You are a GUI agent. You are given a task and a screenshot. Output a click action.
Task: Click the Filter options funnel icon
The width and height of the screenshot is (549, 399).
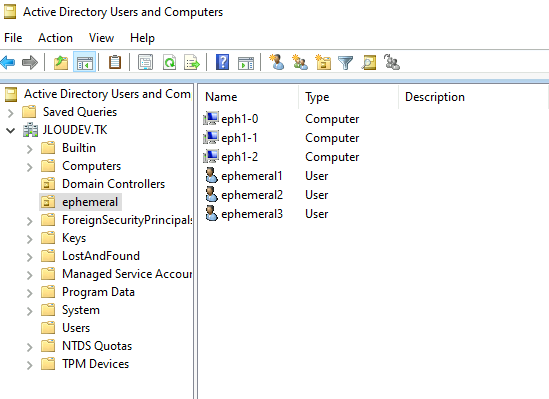click(x=345, y=63)
